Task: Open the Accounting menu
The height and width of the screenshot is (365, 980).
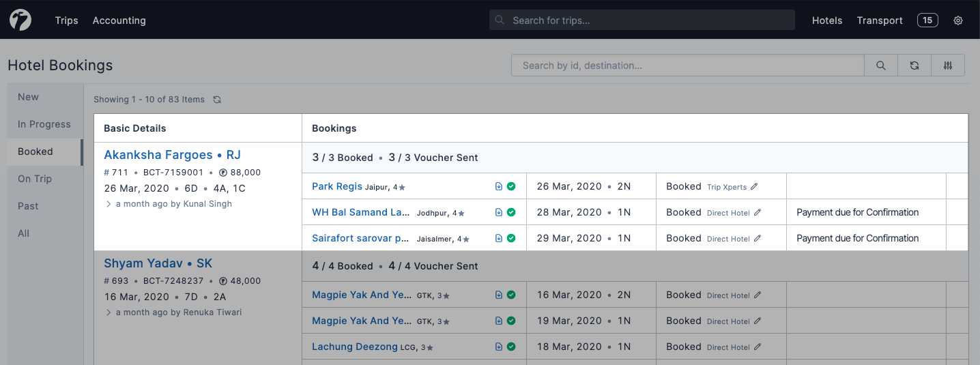Action: click(x=119, y=20)
